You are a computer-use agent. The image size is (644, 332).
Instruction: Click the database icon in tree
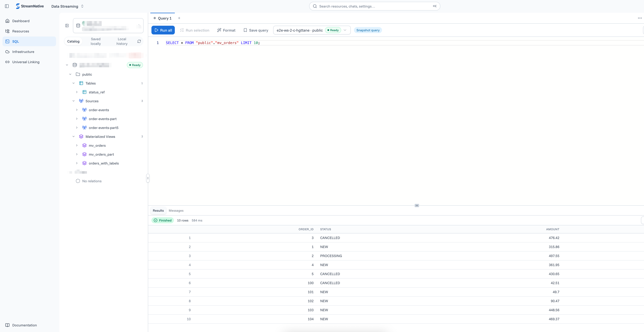[x=74, y=65]
